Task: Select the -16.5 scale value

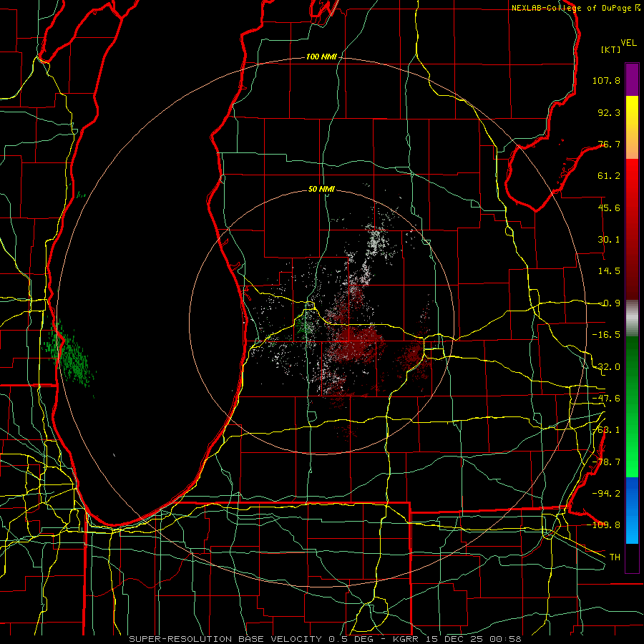Action: click(x=606, y=335)
